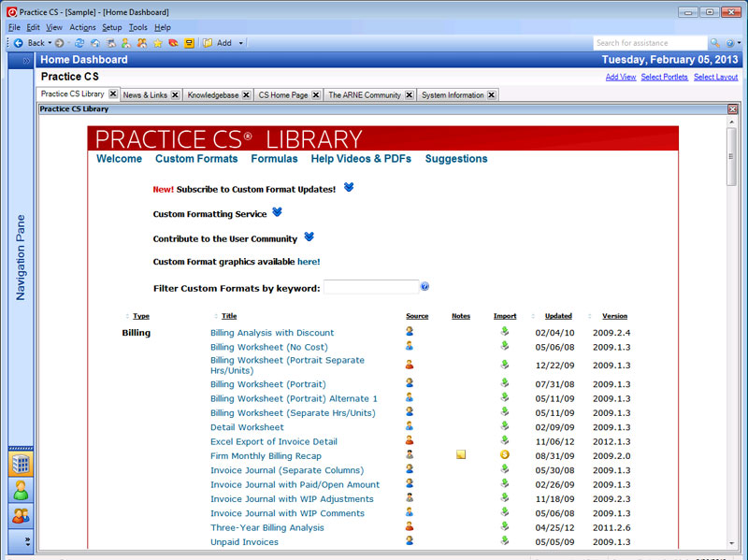Click the Back navigation arrow icon
748x560 pixels.
(x=18, y=43)
